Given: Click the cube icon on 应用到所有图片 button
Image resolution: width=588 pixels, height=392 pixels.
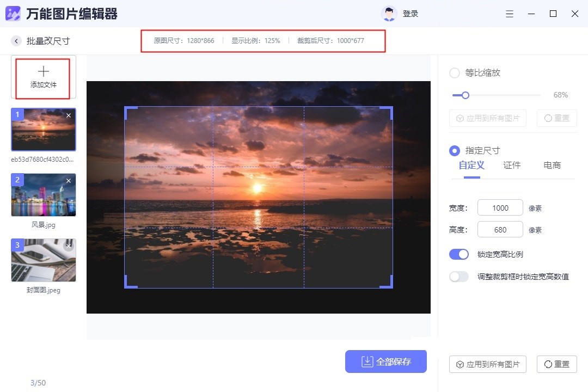Looking at the screenshot, I should point(459,364).
